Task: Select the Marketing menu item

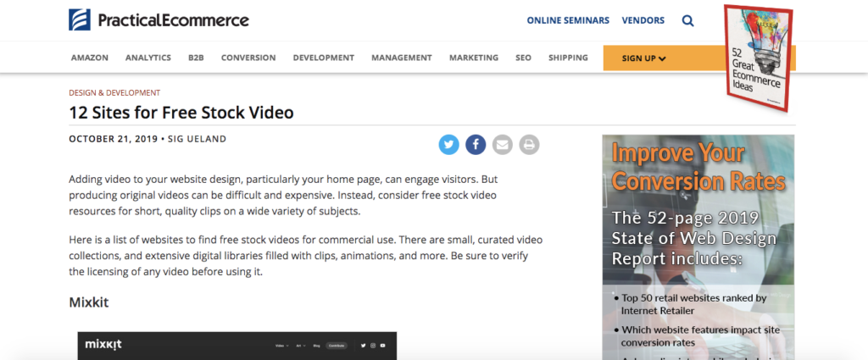Action: (474, 58)
